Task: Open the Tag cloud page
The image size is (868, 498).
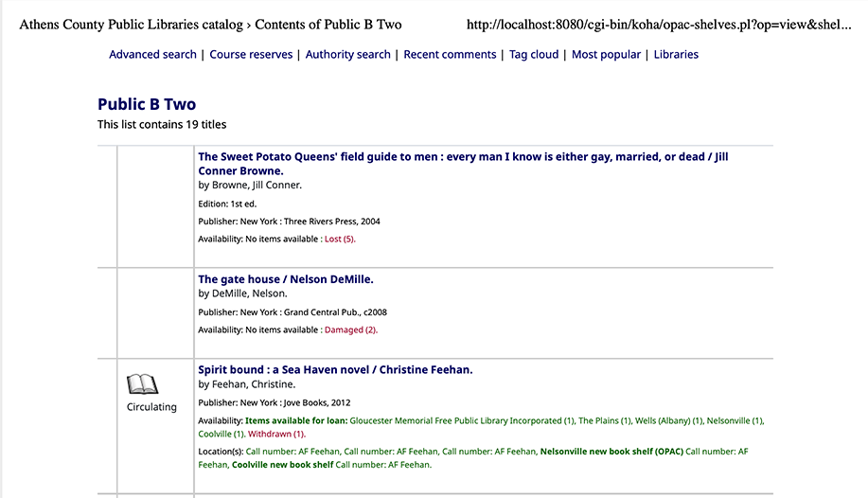Action: pyautogui.click(x=534, y=55)
